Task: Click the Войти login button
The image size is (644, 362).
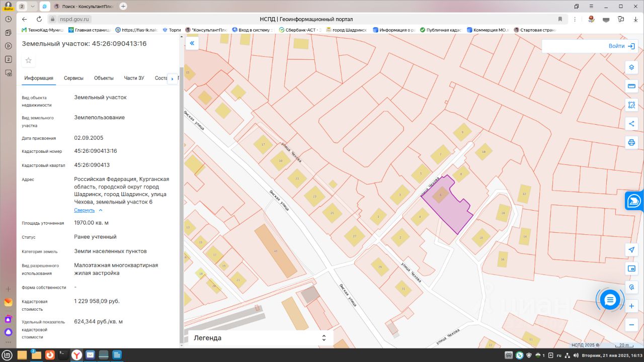Action: [x=621, y=46]
